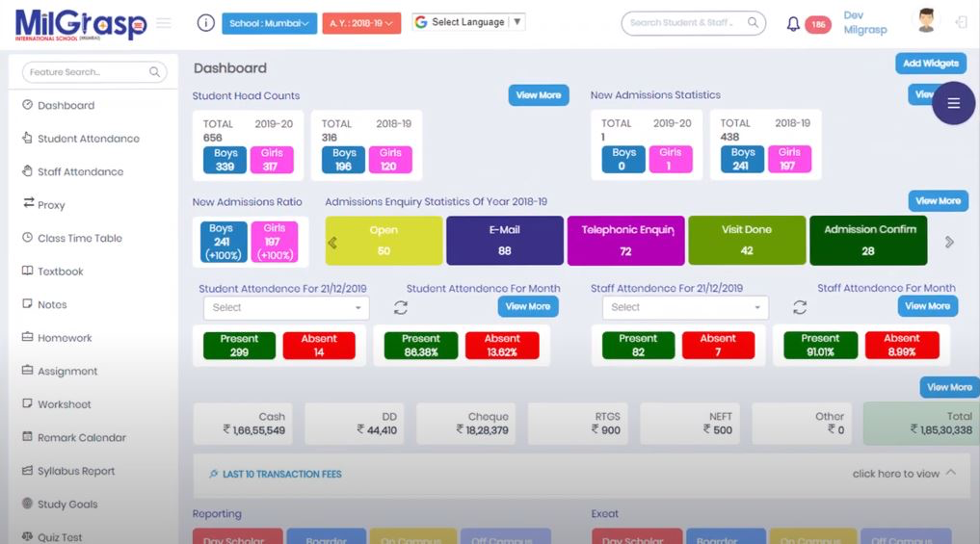980x544 pixels.
Task: Click the Boys 339 badge for 2019-20
Action: (225, 160)
